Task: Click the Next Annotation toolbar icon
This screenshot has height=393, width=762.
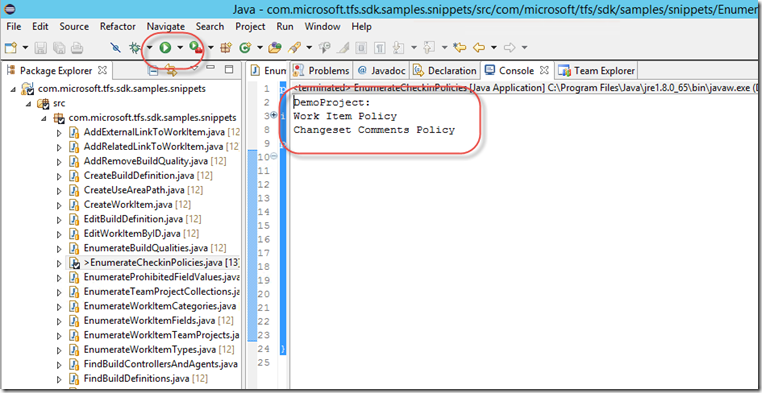Action: (397, 48)
